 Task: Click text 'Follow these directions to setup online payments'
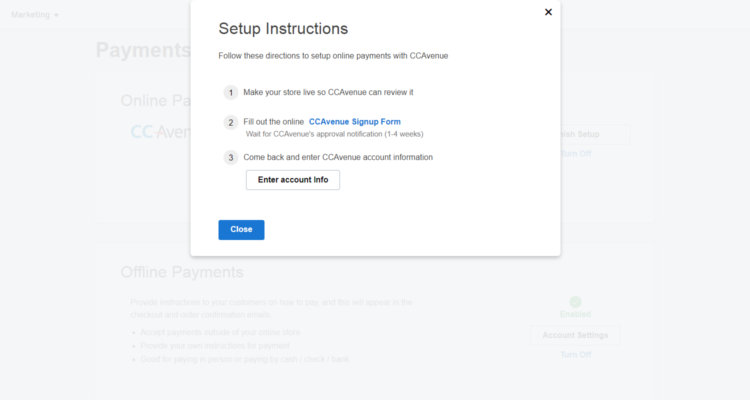tap(305, 56)
